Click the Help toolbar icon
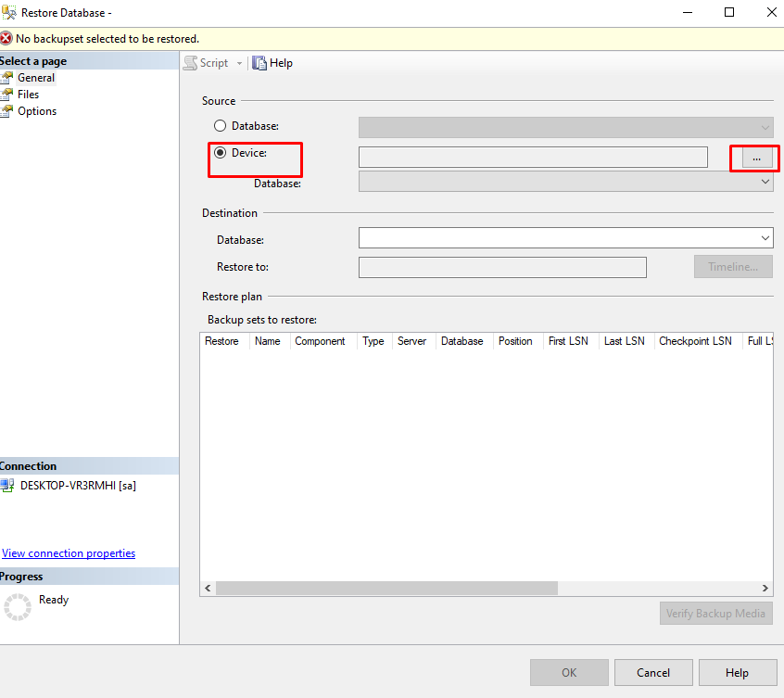Image resolution: width=784 pixels, height=698 pixels. [x=259, y=63]
